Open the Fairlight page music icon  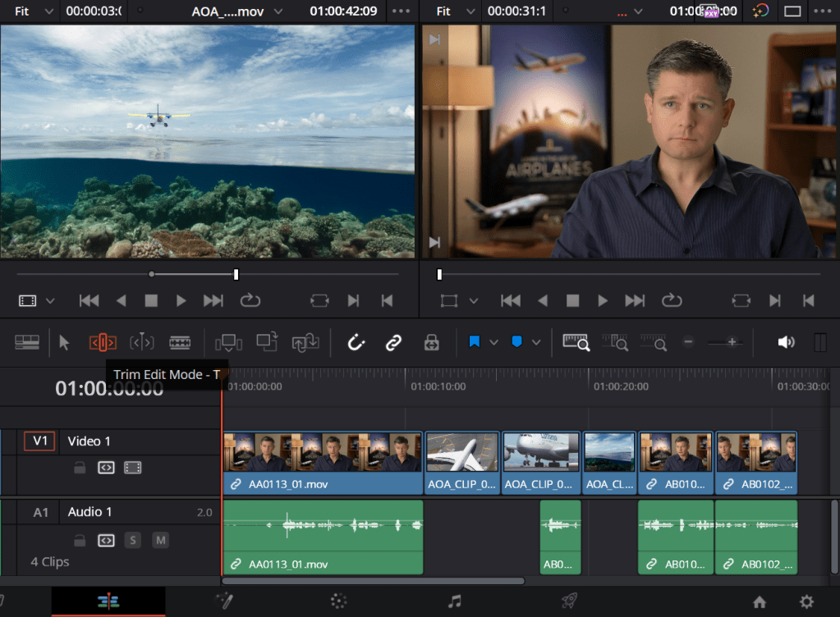tap(454, 601)
